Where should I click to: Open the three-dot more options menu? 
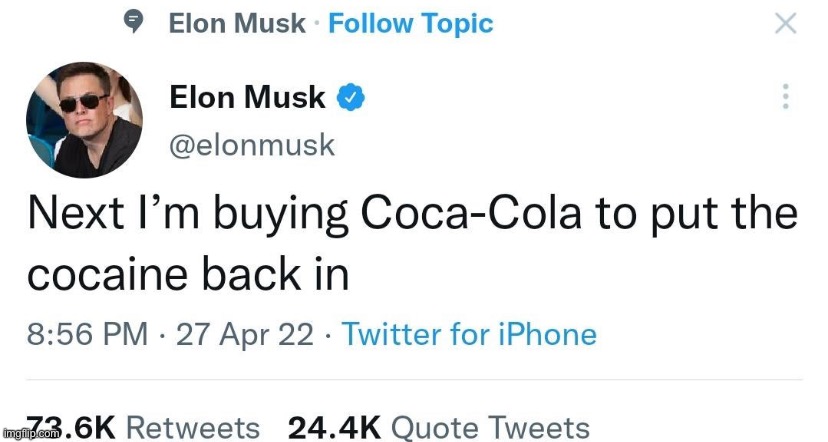click(x=786, y=97)
